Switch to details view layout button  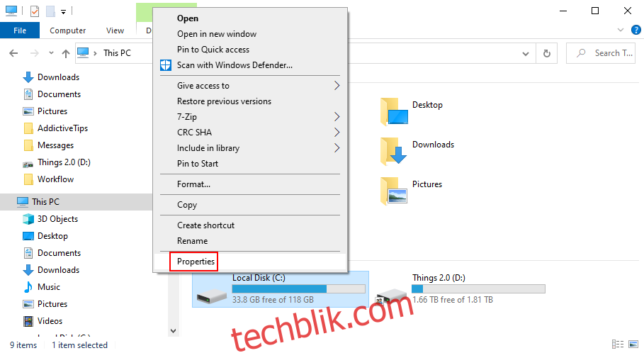[618, 344]
